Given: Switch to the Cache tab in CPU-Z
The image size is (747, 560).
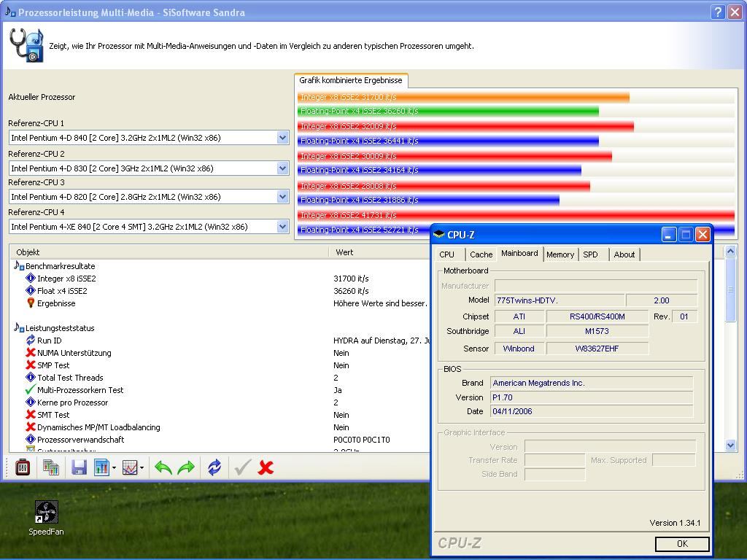Looking at the screenshot, I should 481,254.
